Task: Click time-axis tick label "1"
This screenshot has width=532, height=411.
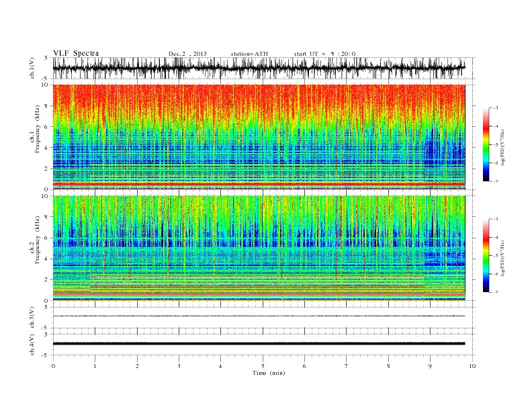Action: tap(95, 366)
